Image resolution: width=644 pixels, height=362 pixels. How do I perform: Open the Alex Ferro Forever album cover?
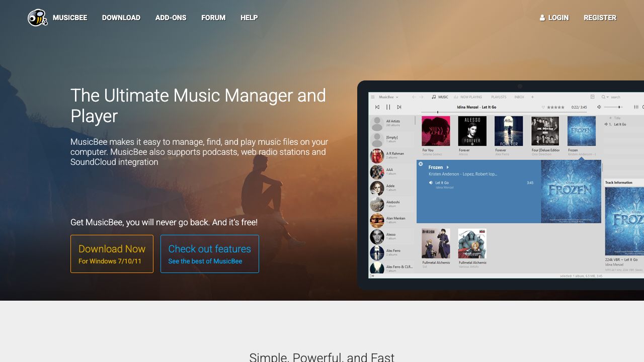(x=509, y=131)
